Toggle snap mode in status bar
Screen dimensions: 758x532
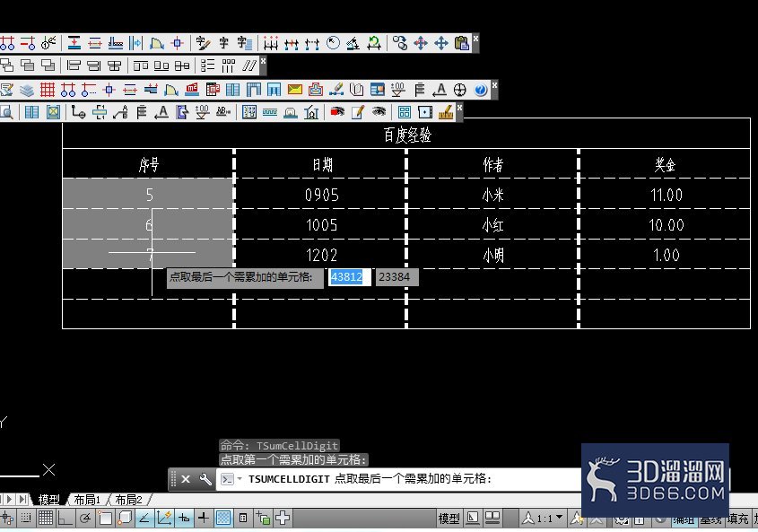point(26,518)
